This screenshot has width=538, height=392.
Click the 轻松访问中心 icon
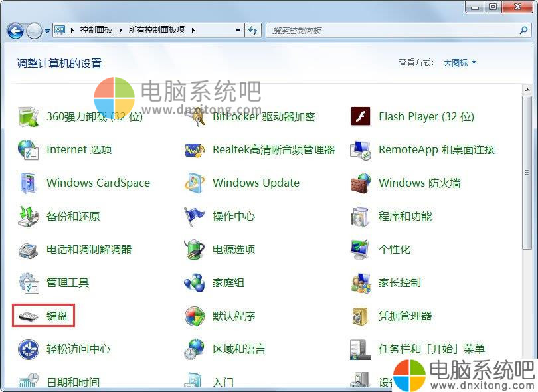pos(28,349)
